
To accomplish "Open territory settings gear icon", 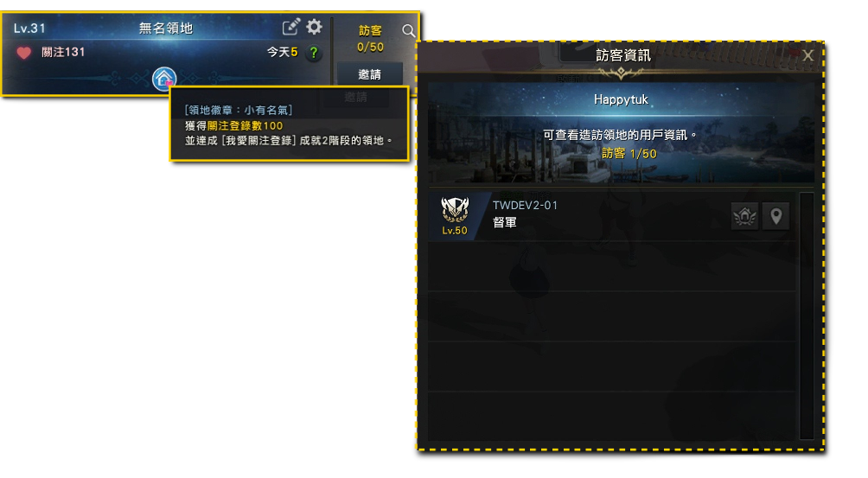I will [315, 27].
